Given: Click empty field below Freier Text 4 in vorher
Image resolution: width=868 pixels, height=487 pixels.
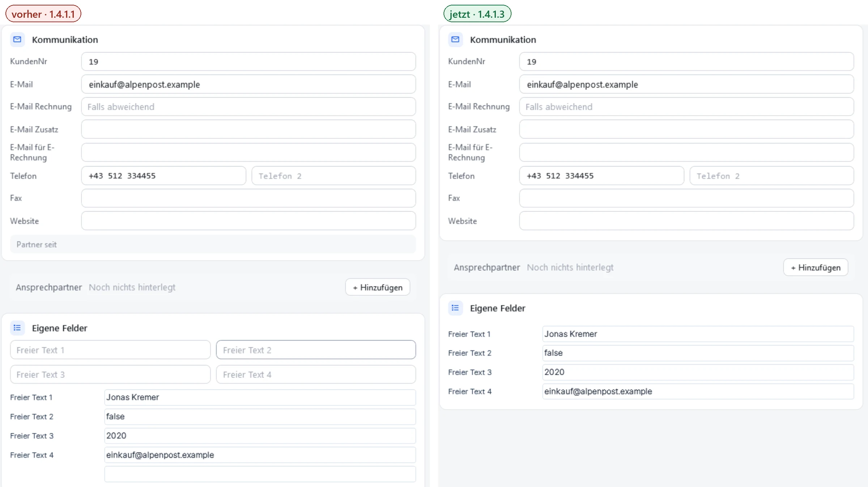Looking at the screenshot, I should click(260, 474).
